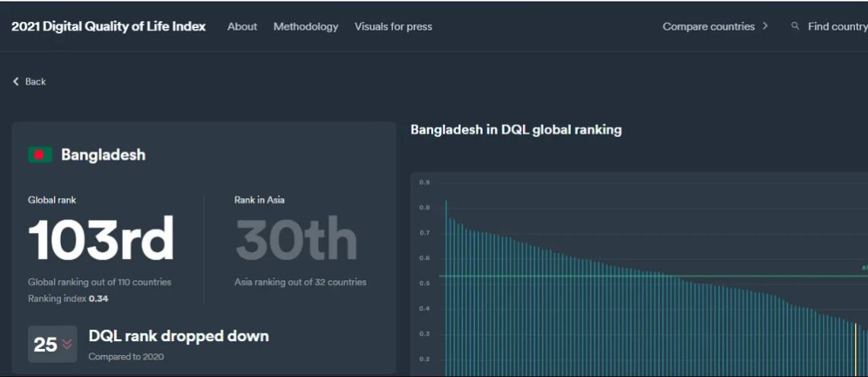Image resolution: width=868 pixels, height=377 pixels.
Task: Focus the Find country search field
Action: coord(837,27)
